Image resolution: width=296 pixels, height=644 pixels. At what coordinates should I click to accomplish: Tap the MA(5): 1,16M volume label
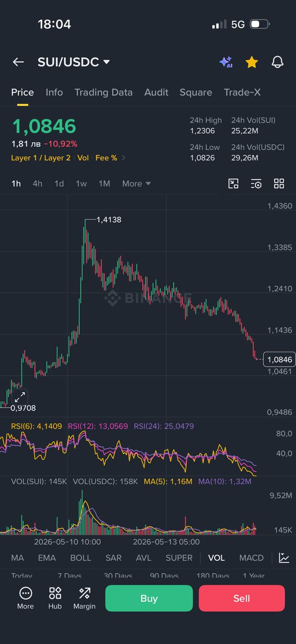click(x=168, y=481)
